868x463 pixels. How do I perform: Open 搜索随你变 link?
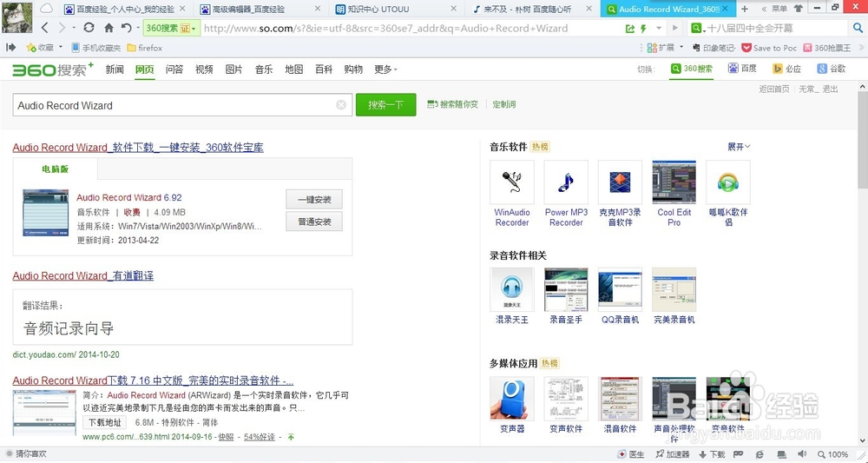453,104
